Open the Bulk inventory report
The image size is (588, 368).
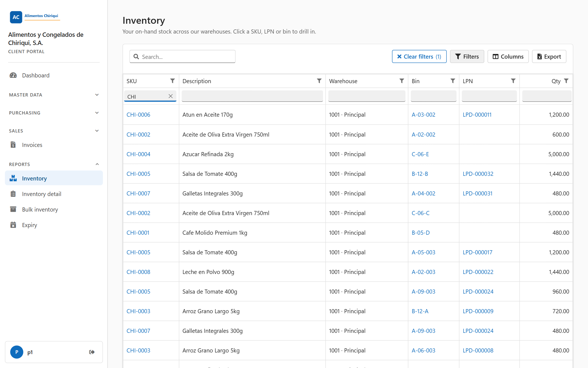54,209
